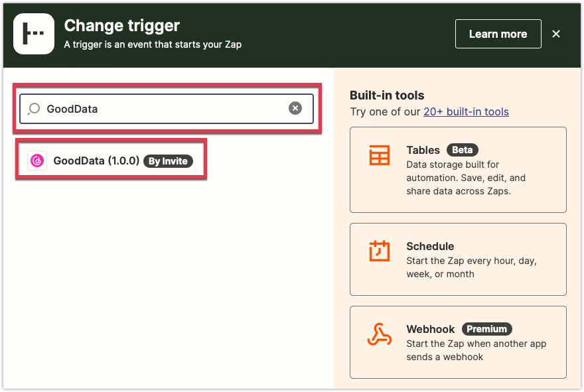Click the Zapier trigger logo icon
The image size is (584, 392).
pos(34,34)
